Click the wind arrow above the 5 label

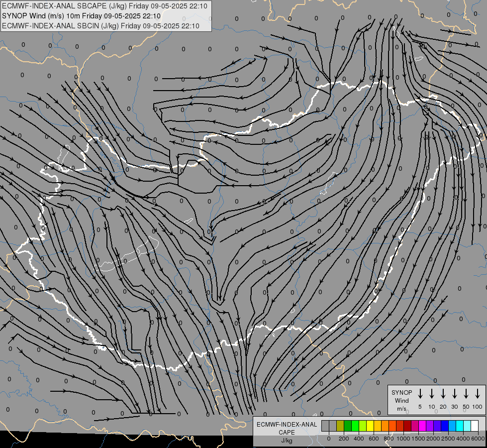420,393
